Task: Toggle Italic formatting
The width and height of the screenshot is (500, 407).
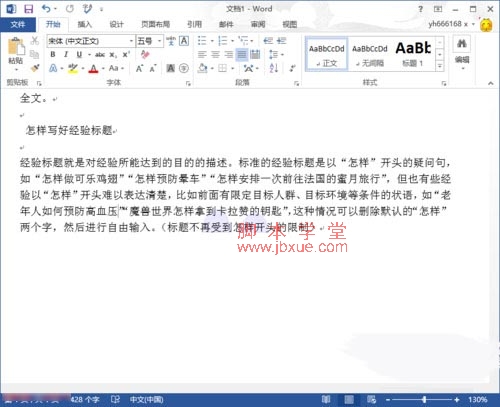Action: point(66,54)
